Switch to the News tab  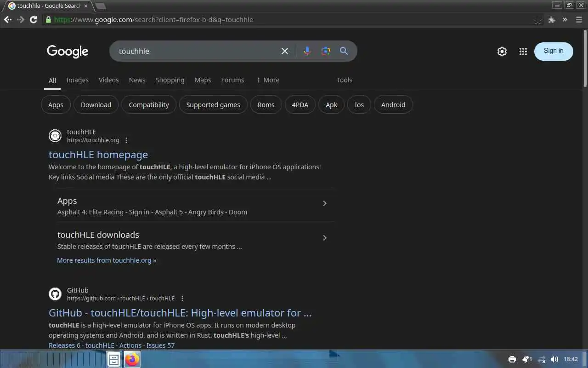coord(137,80)
